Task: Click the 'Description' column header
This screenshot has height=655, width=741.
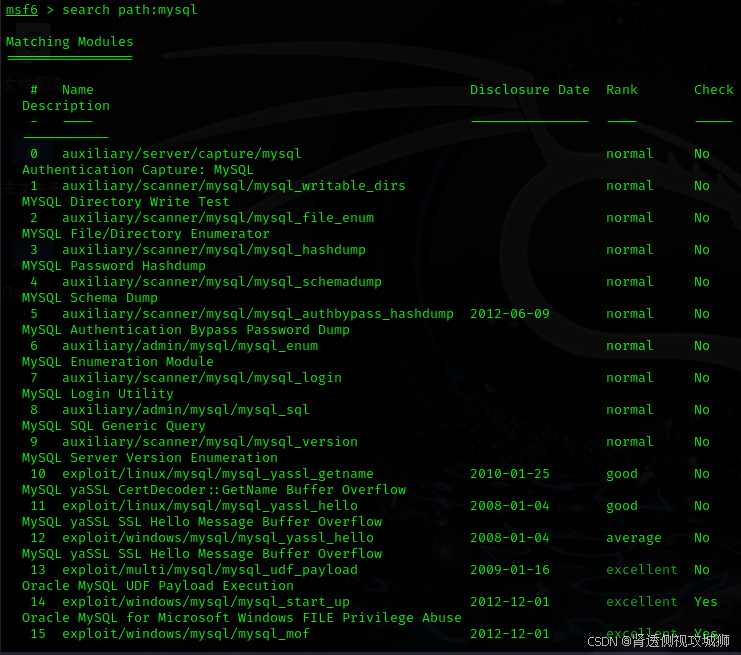Action: (x=66, y=106)
